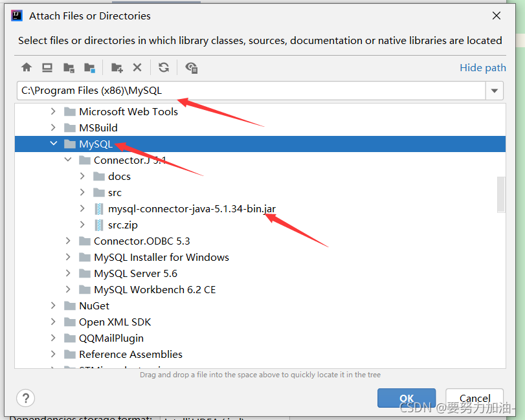Jump to Desktop directory icon

click(x=47, y=67)
